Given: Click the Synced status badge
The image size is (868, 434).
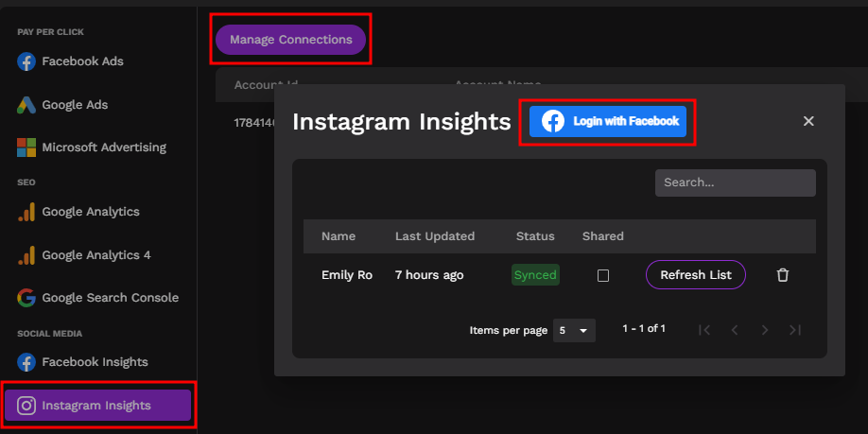Looking at the screenshot, I should (x=535, y=275).
